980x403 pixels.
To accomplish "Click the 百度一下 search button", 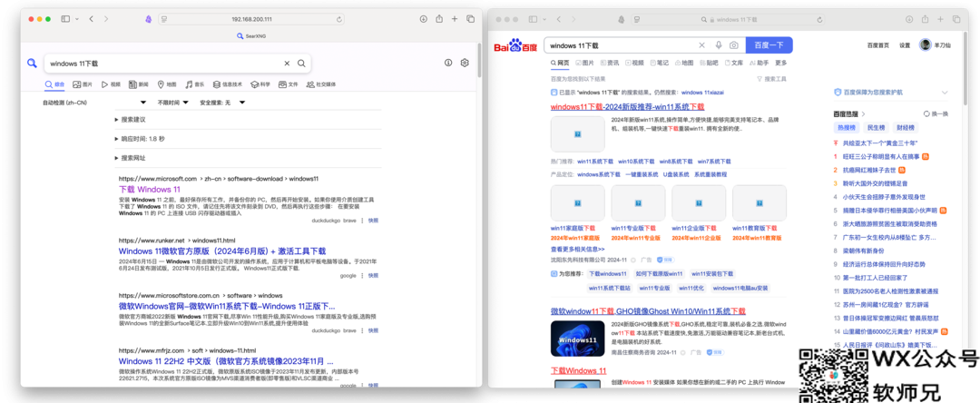I will pos(769,45).
